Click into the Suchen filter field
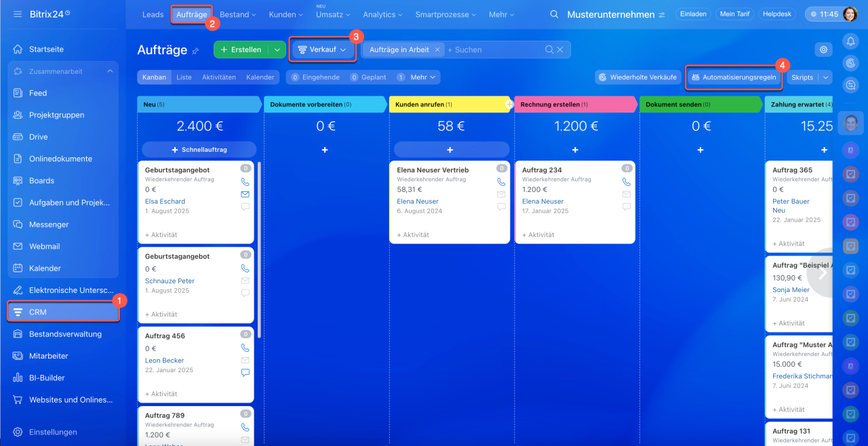Screen dimensions: 868x446 (496, 49)
